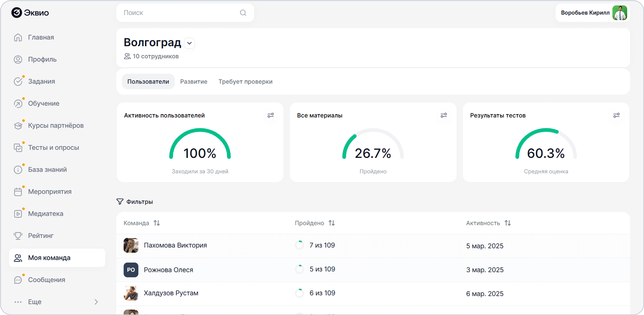Click progress ring beside 5 из 109
The image size is (644, 315).
(x=299, y=269)
